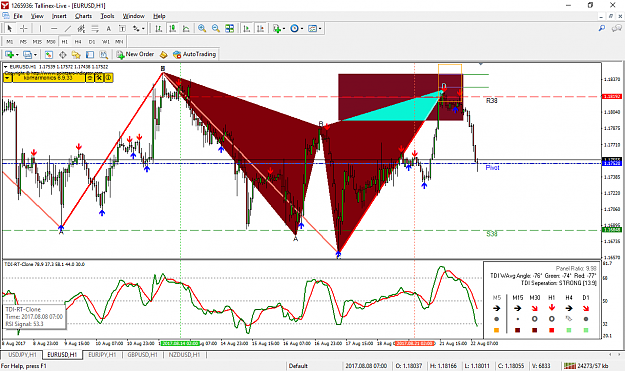Select the Text Label tool
This screenshot has width=625, height=371.
122,28
